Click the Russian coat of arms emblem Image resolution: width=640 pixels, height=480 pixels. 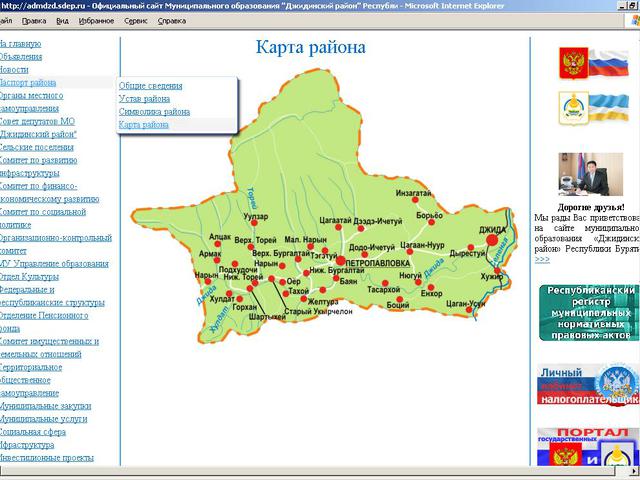pyautogui.click(x=573, y=63)
